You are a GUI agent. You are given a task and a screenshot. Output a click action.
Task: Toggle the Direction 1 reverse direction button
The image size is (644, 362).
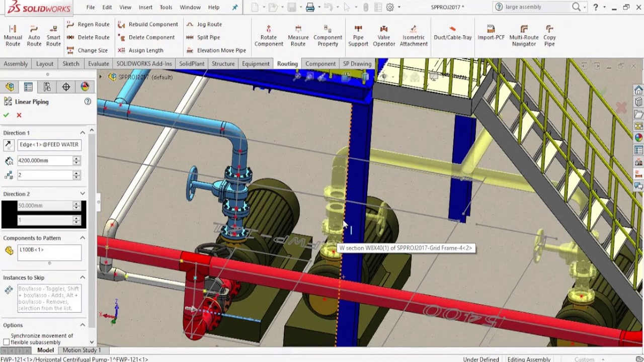tap(9, 145)
